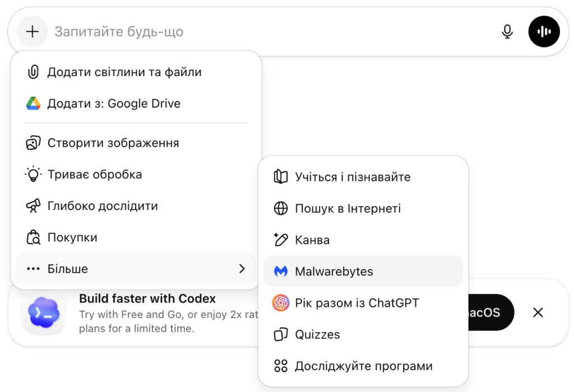Choose Рік разом із ChatGPT
The width and height of the screenshot is (574, 392).
[x=357, y=303]
